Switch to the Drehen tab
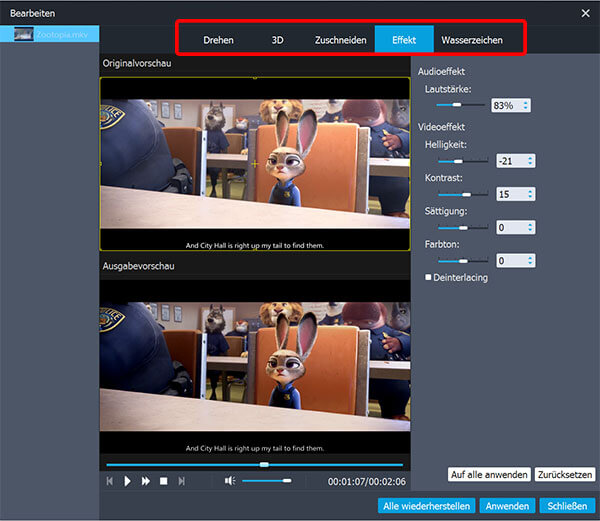This screenshot has width=600, height=521. pos(218,40)
